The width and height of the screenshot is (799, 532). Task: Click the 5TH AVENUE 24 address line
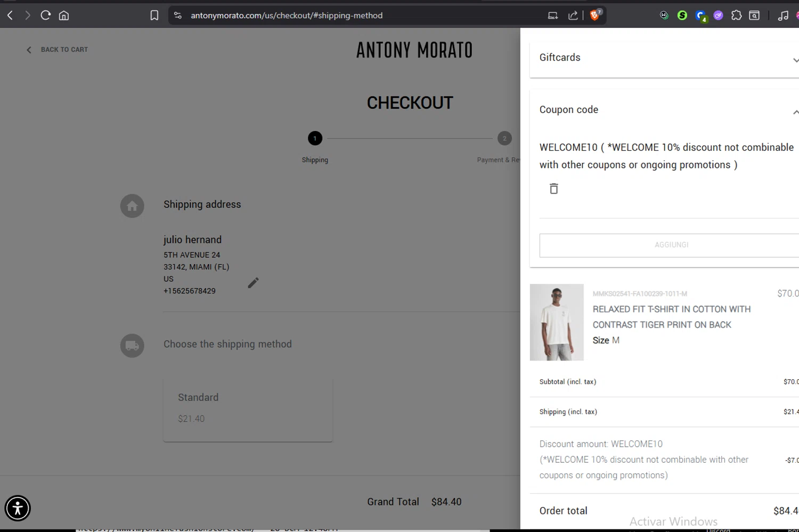(x=192, y=255)
